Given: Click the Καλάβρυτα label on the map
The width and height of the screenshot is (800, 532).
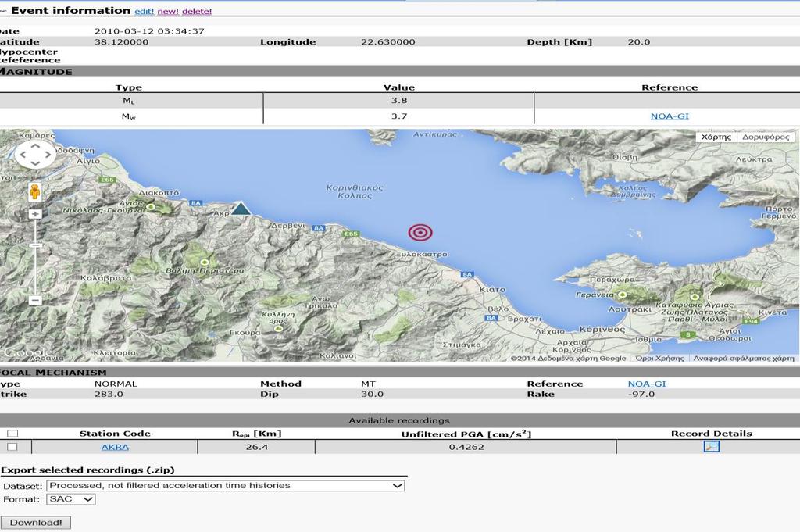Looking at the screenshot, I should [105, 278].
